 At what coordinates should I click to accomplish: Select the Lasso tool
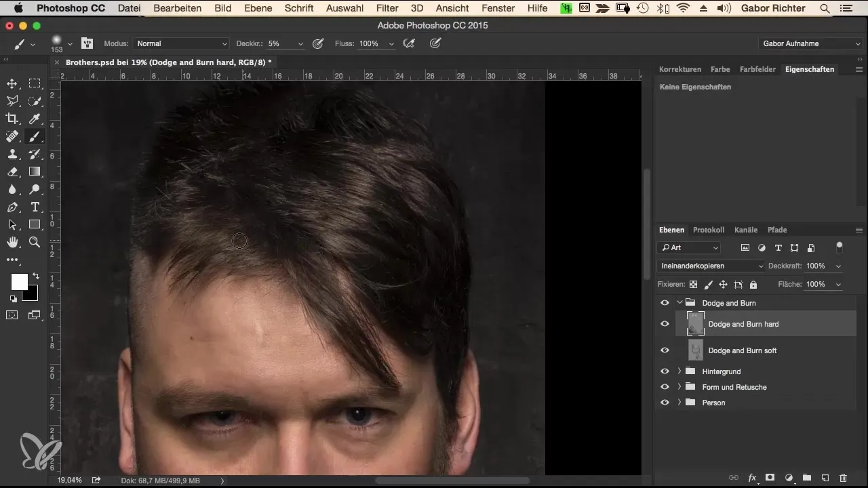coord(12,101)
